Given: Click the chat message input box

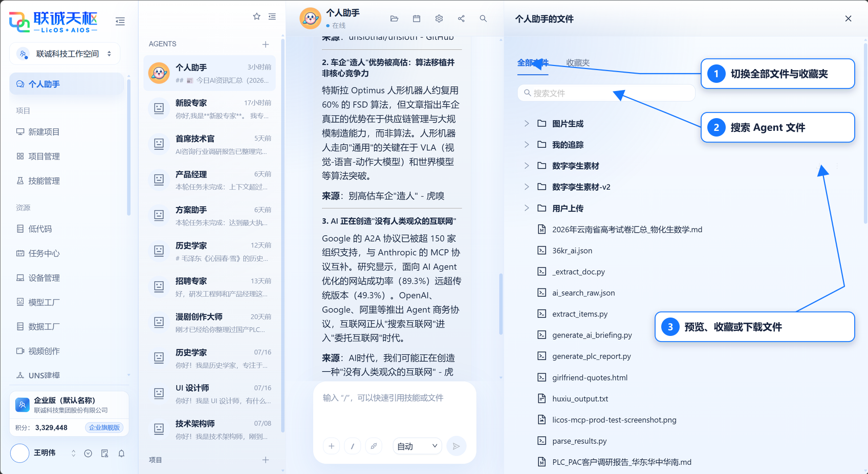Looking at the screenshot, I should tap(395, 409).
